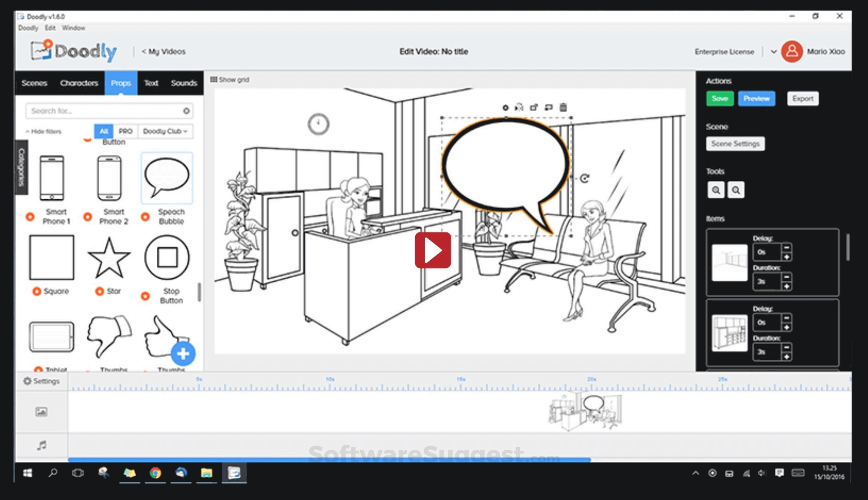This screenshot has width=868, height=500.
Task: Open the Doodly Club filter dropdown
Action: point(165,131)
